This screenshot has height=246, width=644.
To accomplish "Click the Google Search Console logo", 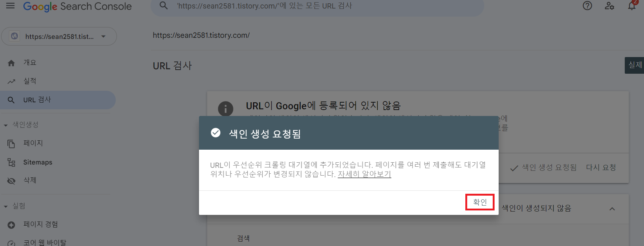I will (77, 6).
